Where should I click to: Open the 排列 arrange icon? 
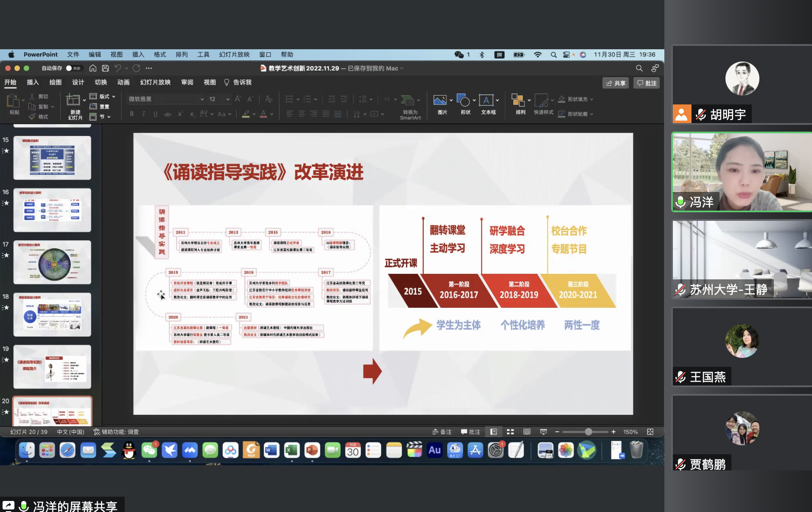518,101
